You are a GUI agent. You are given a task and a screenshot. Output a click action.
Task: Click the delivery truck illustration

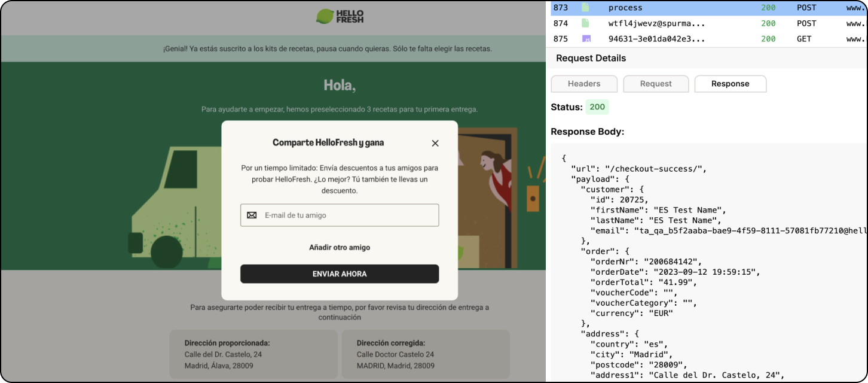click(175, 206)
